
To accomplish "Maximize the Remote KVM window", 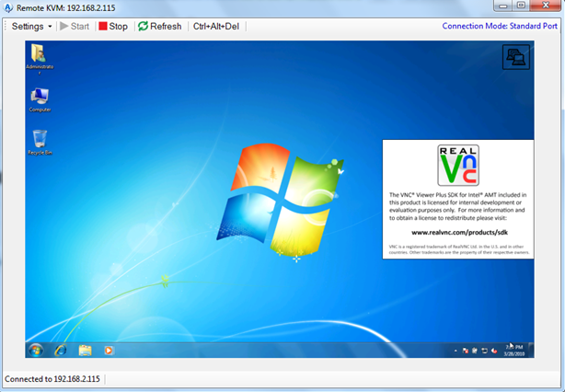I will point(521,6).
